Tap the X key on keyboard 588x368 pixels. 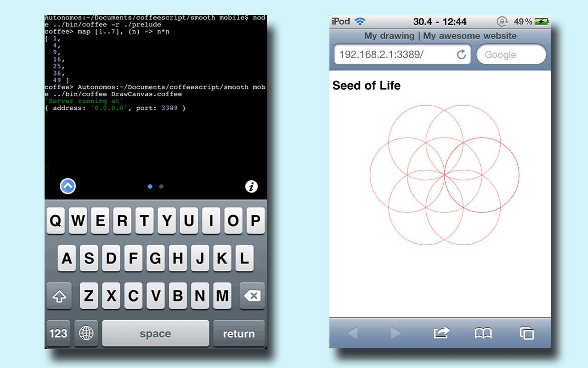tap(111, 296)
